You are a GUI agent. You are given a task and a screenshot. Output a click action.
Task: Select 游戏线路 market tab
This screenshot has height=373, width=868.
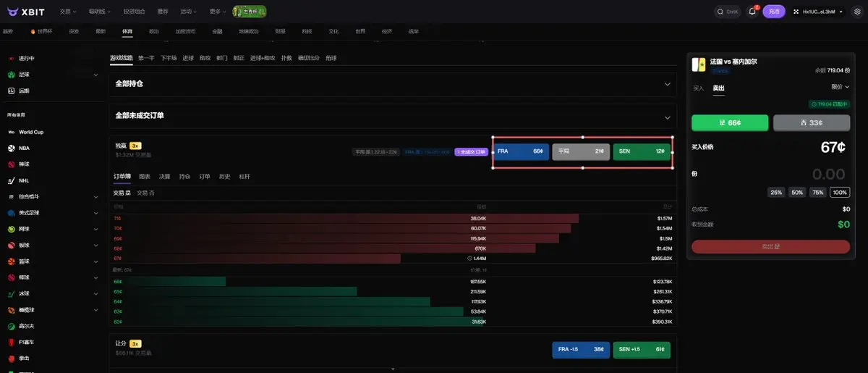click(x=122, y=57)
